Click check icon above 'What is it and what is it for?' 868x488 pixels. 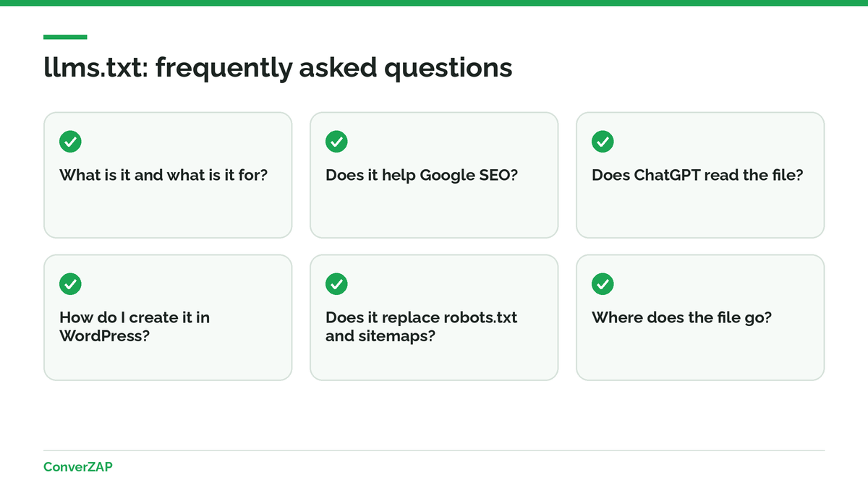70,142
